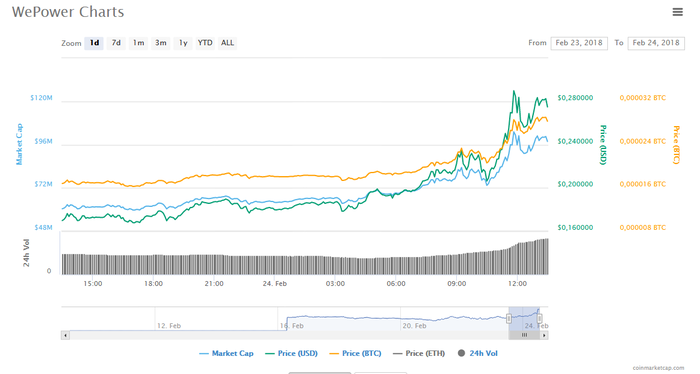Show ALL data zoom range
700x374 pixels.
(227, 43)
